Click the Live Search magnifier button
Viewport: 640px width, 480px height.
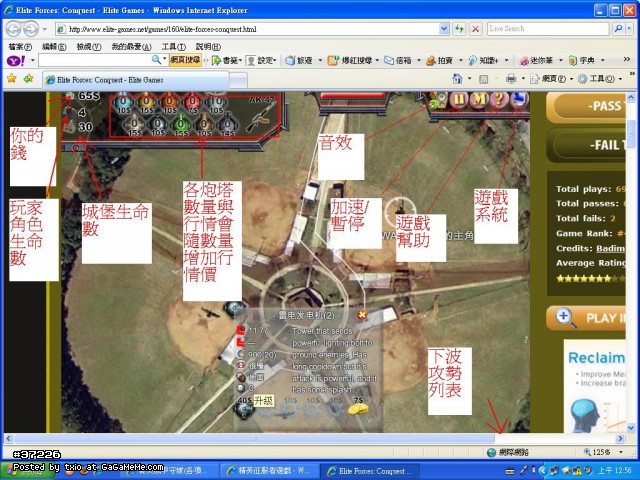tap(618, 29)
